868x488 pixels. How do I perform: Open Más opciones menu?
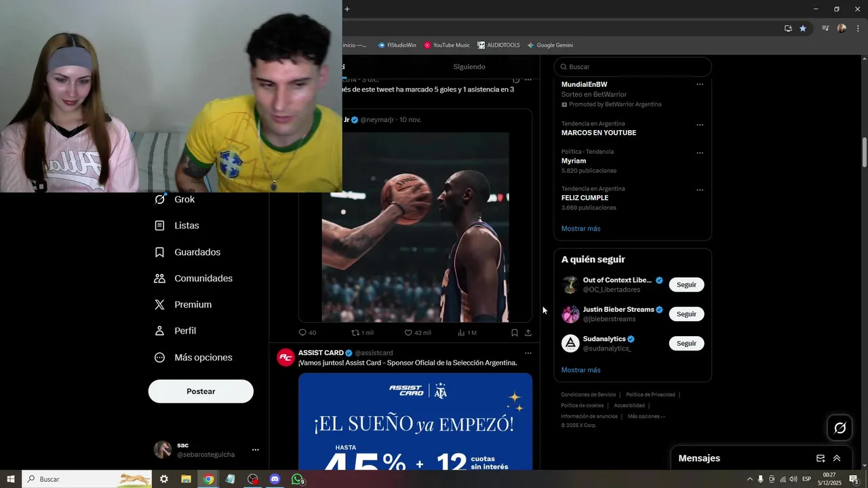194,357
